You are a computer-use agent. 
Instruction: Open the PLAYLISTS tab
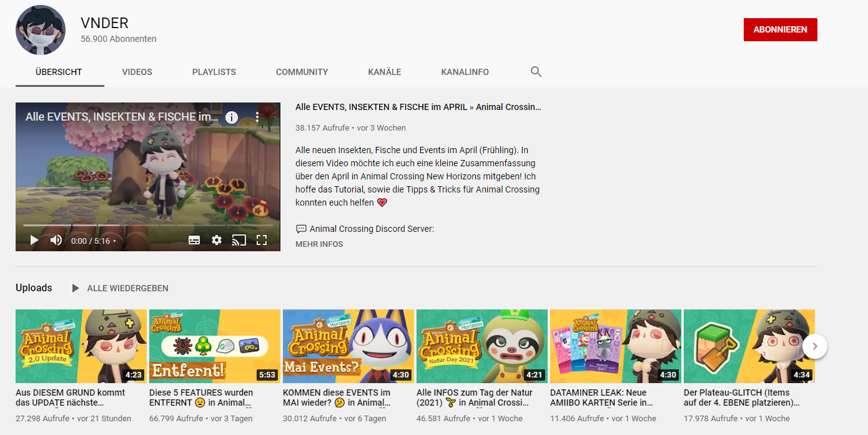tap(214, 72)
